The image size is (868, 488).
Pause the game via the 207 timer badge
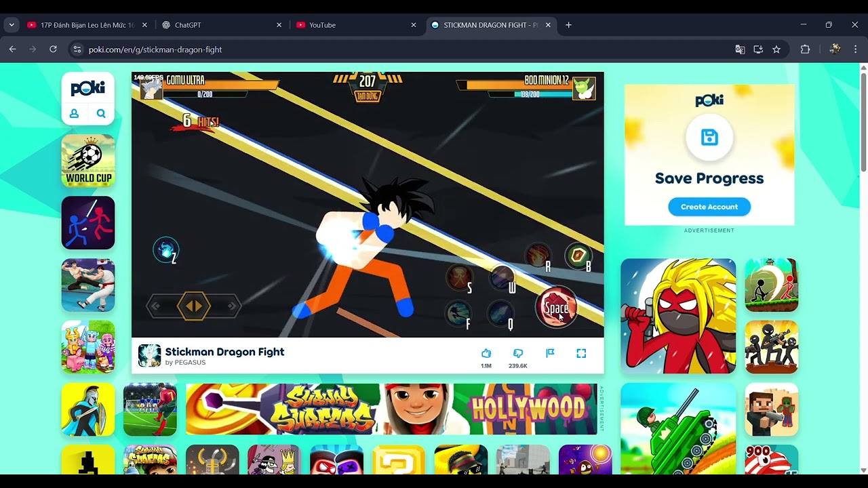[x=367, y=86]
